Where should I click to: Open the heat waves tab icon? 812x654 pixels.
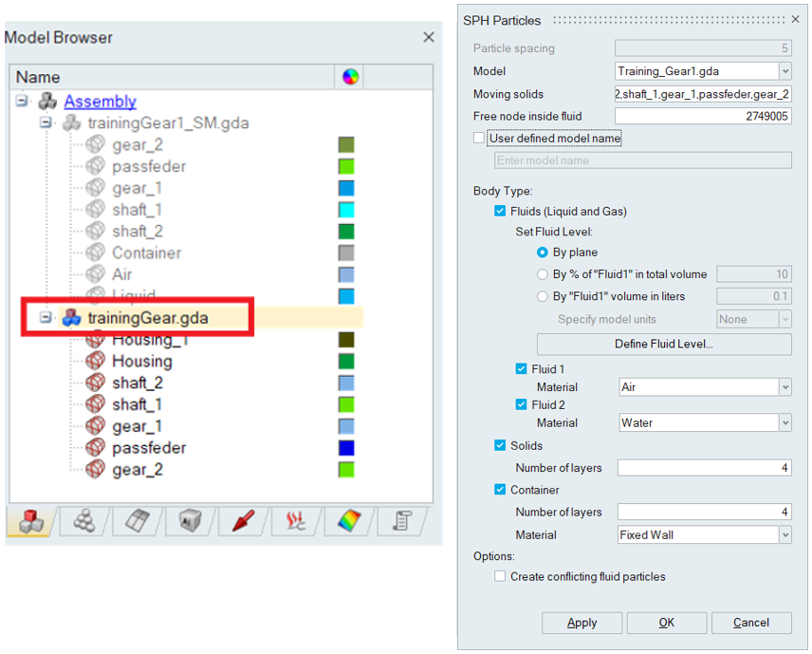[x=296, y=521]
